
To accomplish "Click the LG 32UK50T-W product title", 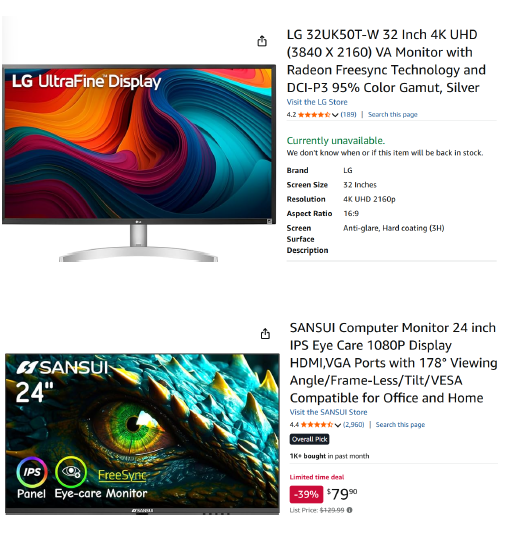I will click(386, 61).
